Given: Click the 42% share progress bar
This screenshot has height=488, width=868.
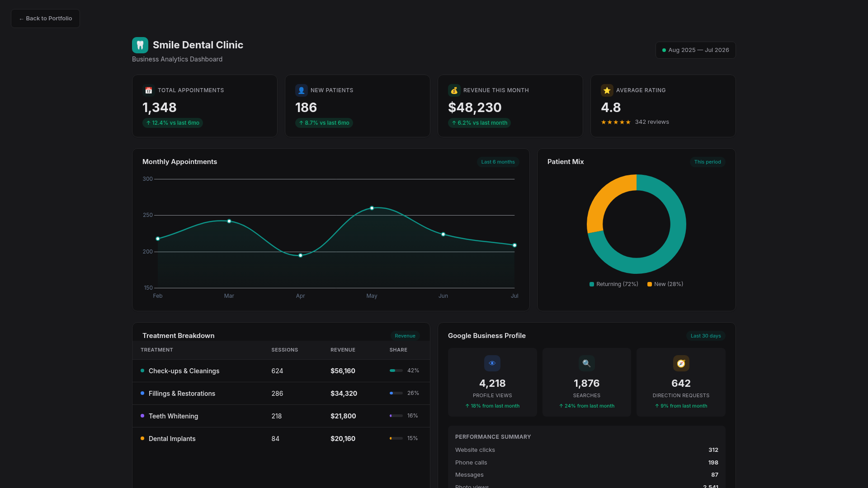Looking at the screenshot, I should coord(396,371).
